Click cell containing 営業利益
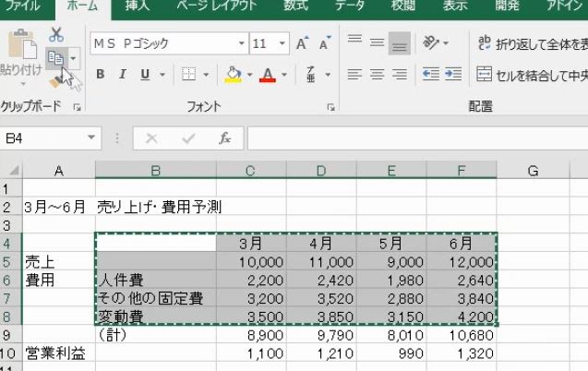The height and width of the screenshot is (371, 588). pos(59,353)
